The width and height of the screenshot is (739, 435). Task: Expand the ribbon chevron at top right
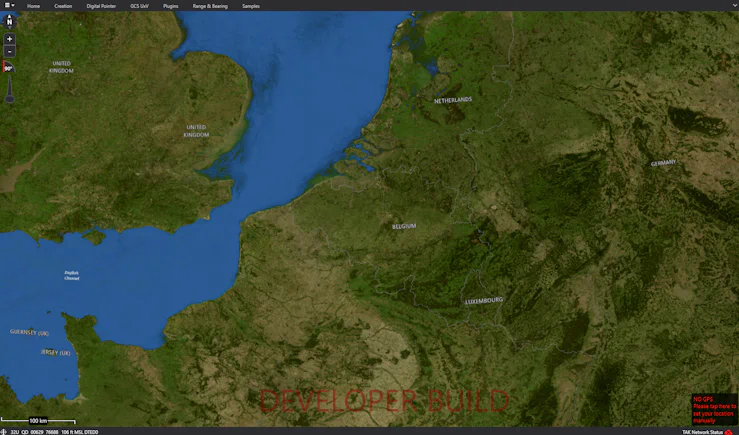(735, 5)
